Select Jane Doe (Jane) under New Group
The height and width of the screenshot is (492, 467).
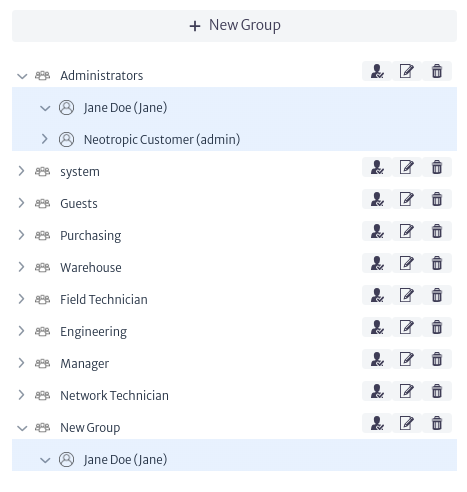click(125, 460)
